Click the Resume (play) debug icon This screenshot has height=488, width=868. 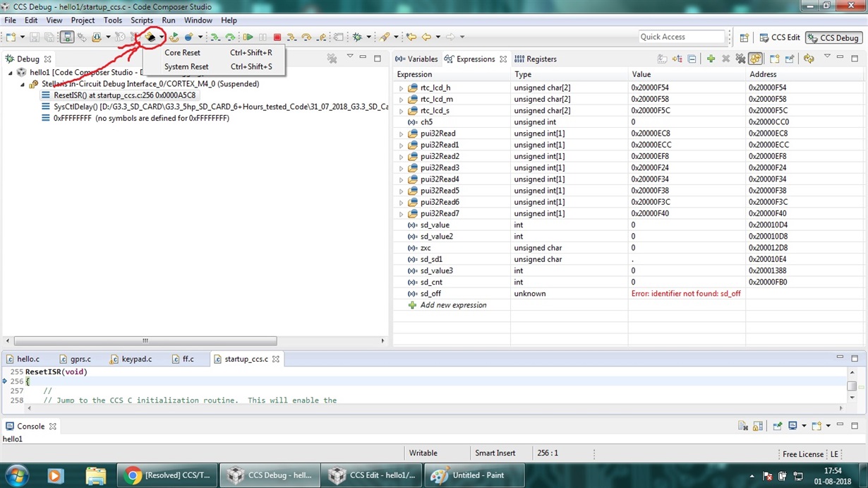[248, 37]
